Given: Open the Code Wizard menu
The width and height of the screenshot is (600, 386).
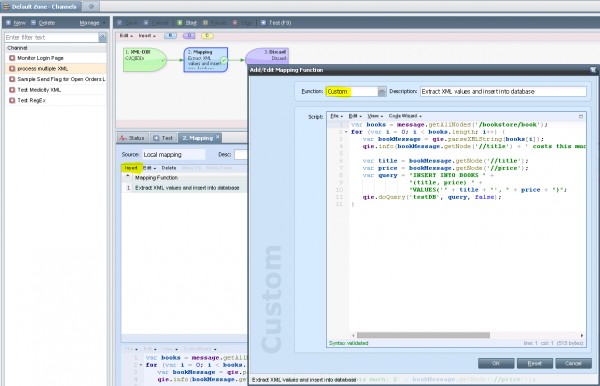Looking at the screenshot, I should coord(405,116).
